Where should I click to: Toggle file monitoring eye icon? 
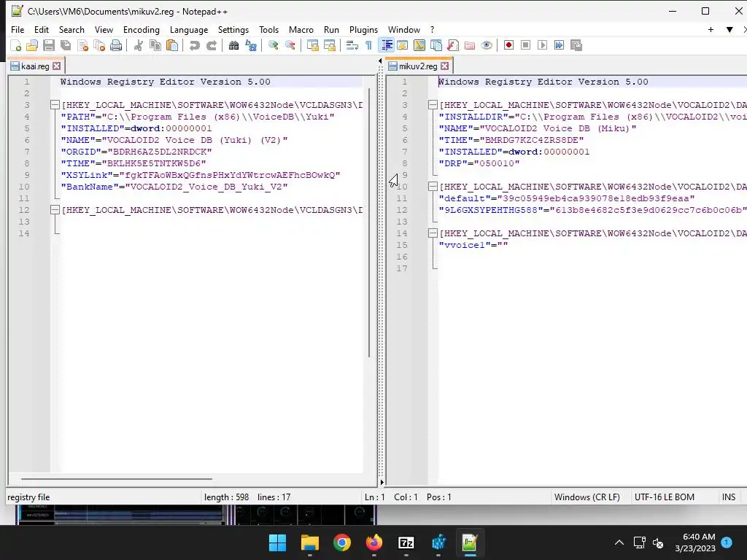tap(487, 45)
